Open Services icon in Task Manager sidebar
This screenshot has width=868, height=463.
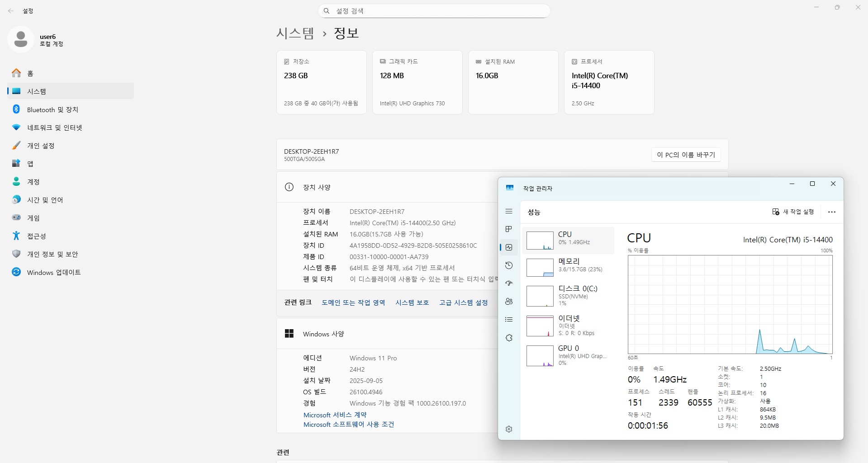tap(509, 338)
